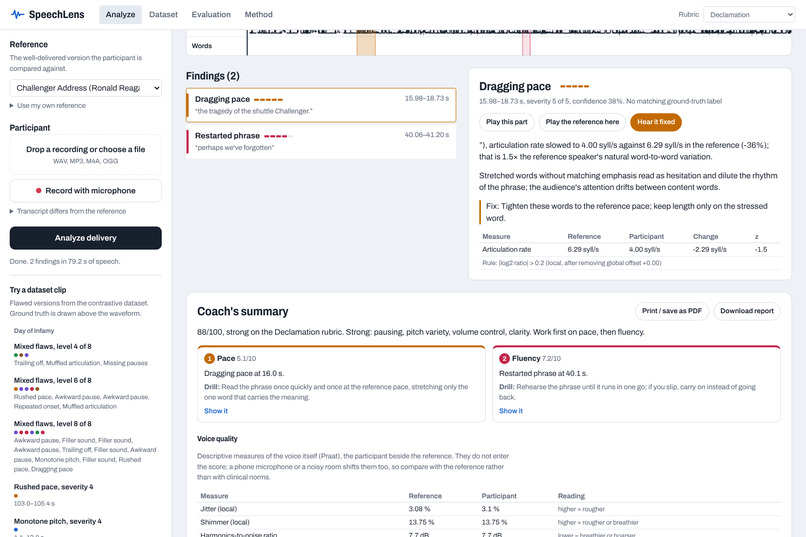
Task: Click severity dashes on Restarted phrase card
Action: (278, 136)
